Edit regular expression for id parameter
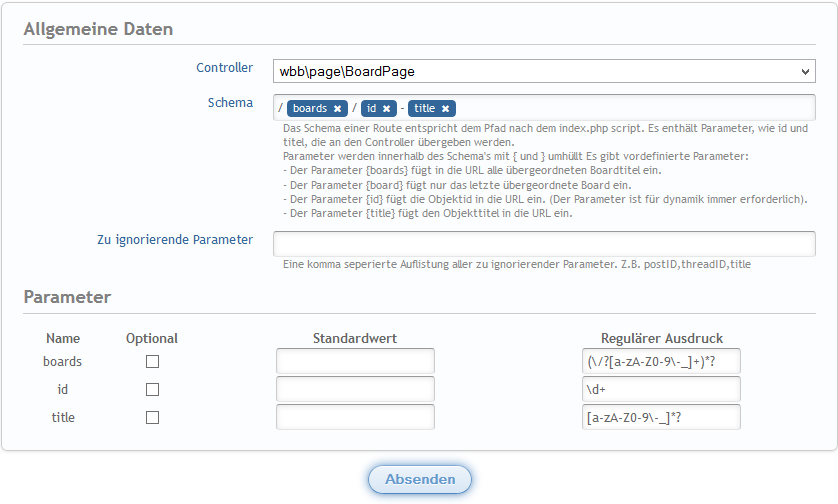838x504 pixels. click(661, 390)
